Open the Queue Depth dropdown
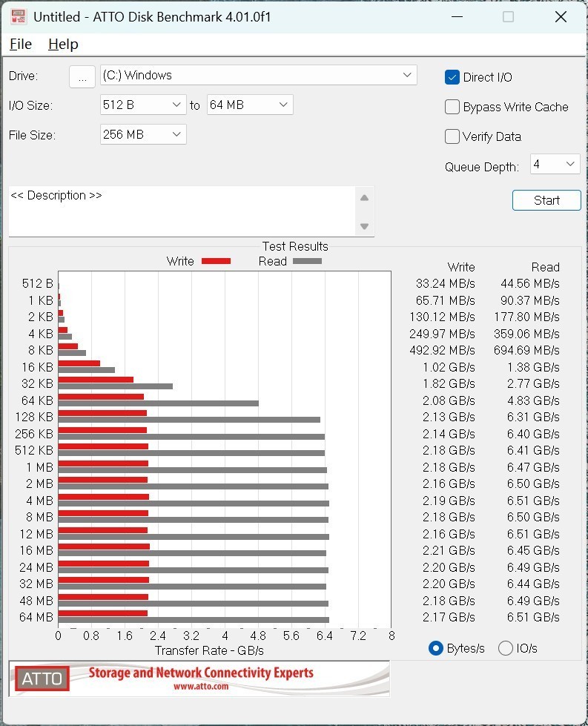This screenshot has width=588, height=726. (555, 164)
